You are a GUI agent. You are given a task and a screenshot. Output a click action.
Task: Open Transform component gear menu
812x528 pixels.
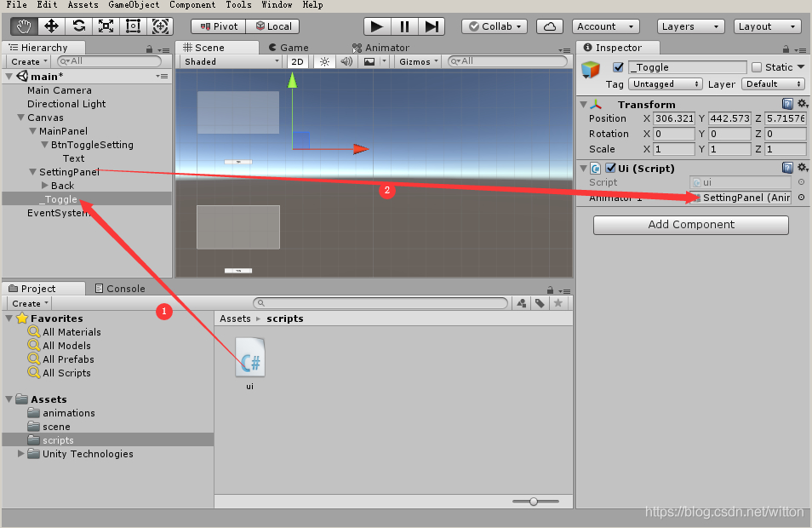pos(802,104)
